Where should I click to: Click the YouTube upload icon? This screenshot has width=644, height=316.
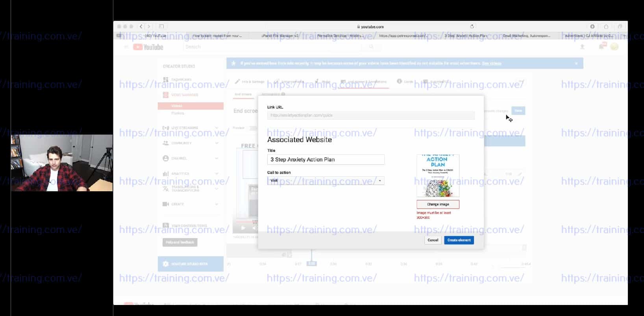click(582, 47)
